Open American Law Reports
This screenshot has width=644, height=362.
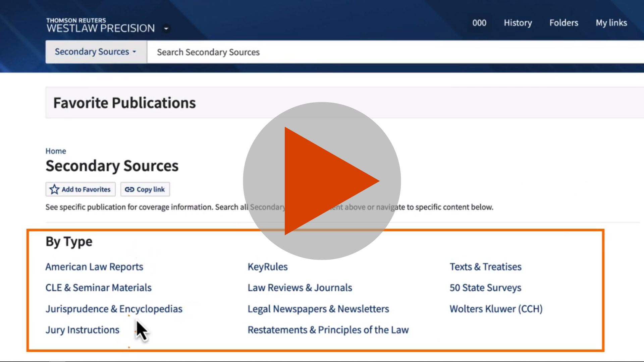tap(94, 267)
